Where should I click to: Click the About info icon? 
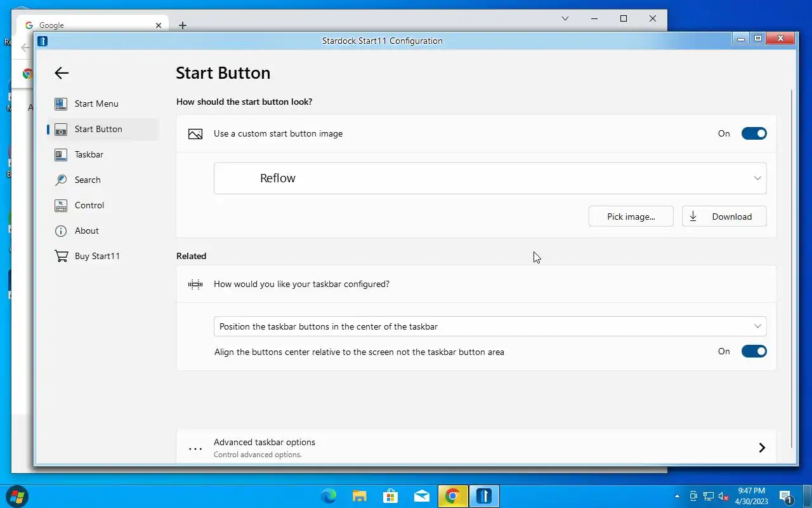(61, 231)
